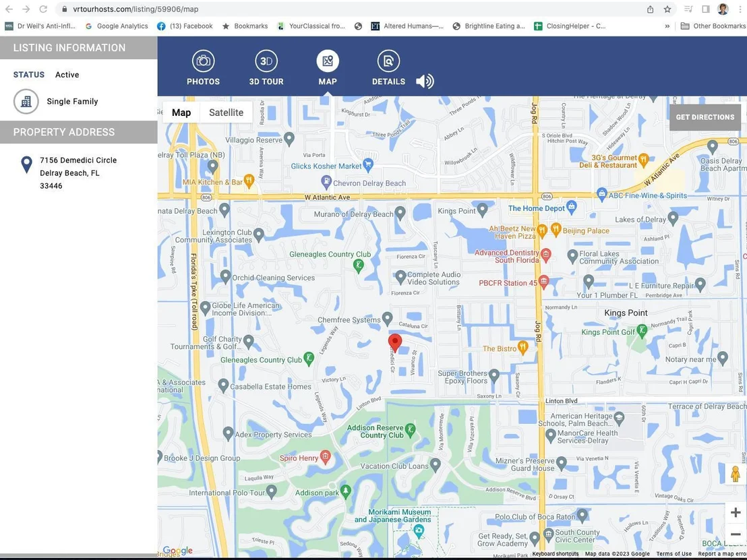This screenshot has width=747, height=560.
Task: Bookmark this page with the star icon
Action: coord(667,9)
